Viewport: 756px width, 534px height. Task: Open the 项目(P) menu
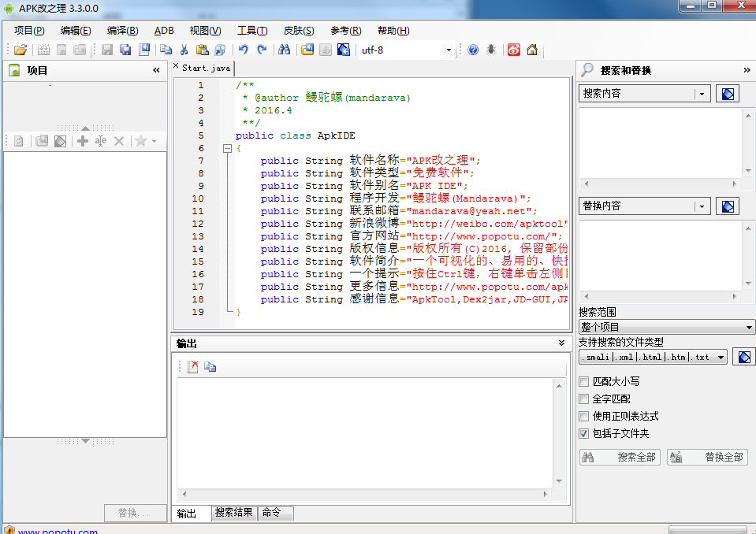(x=29, y=31)
